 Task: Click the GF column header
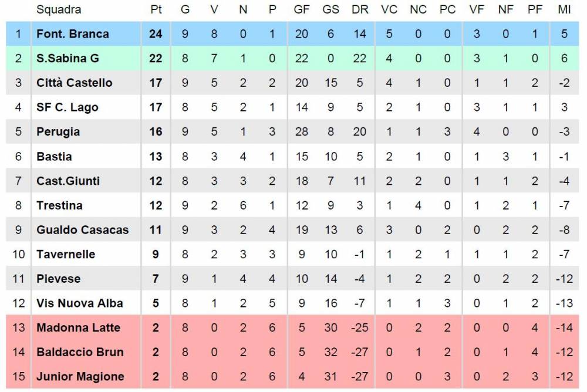coord(301,10)
